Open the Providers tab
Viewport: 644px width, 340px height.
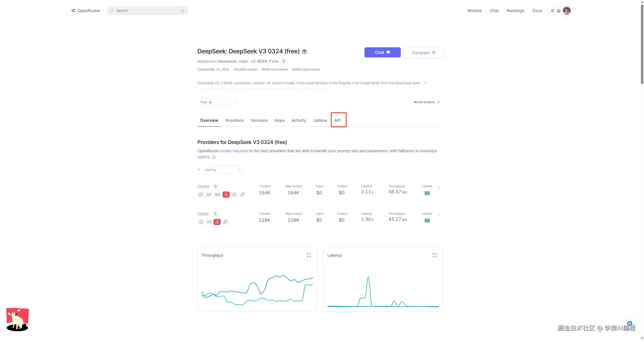(x=234, y=120)
